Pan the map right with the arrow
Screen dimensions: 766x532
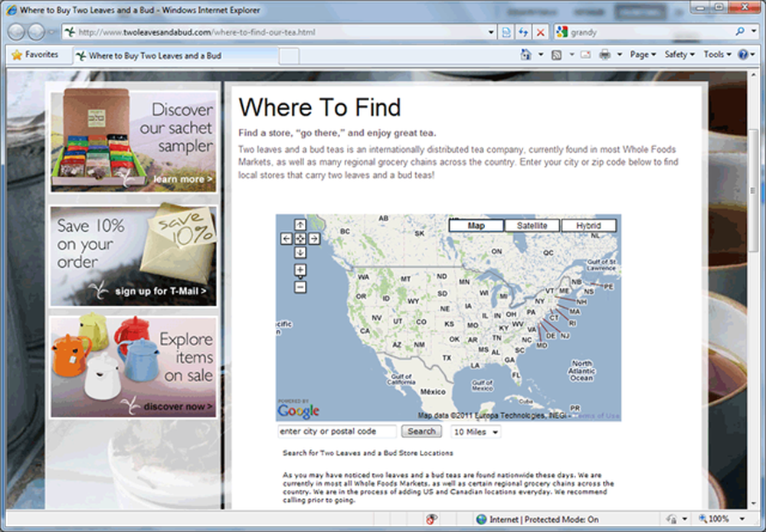click(314, 239)
